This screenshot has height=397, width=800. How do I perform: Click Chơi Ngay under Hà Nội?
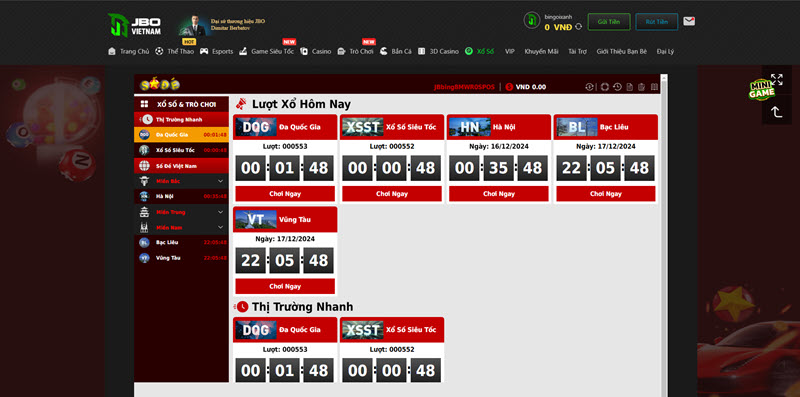pyautogui.click(x=498, y=194)
